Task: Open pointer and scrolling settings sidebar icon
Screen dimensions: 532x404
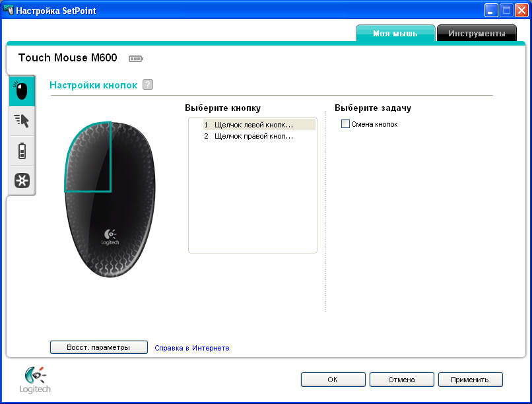Action: point(22,121)
